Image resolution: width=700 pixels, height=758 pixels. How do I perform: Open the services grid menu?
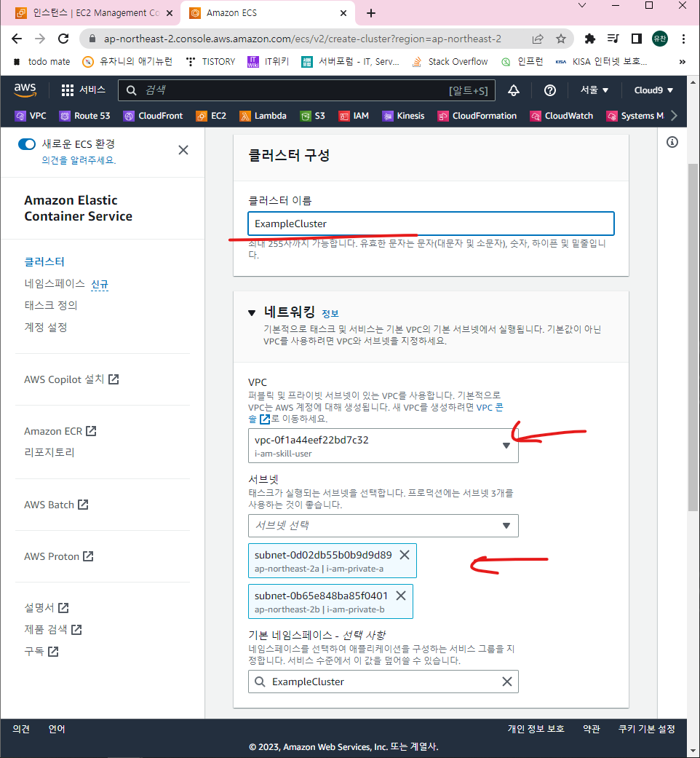[83, 90]
